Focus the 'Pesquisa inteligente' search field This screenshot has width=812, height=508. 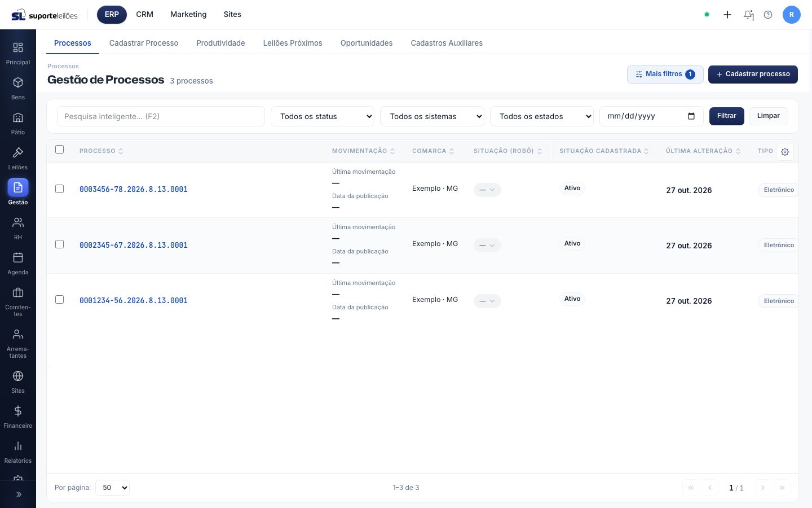point(161,116)
